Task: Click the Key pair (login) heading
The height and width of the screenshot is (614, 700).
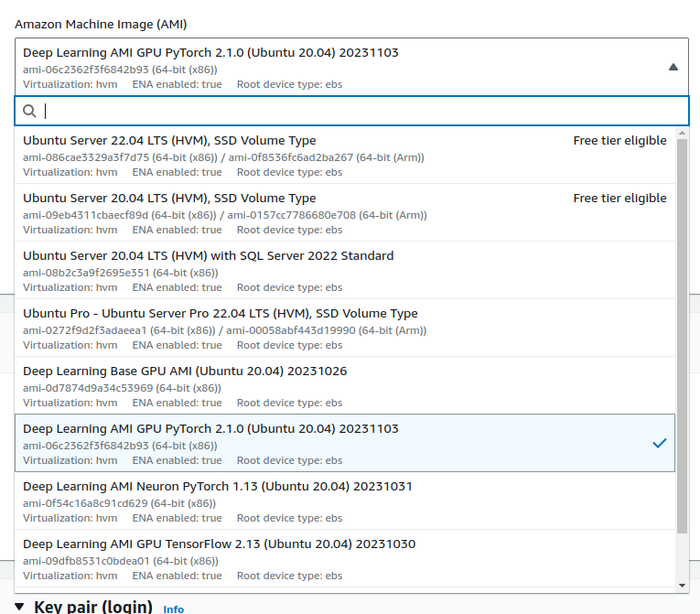Action: tap(93, 607)
